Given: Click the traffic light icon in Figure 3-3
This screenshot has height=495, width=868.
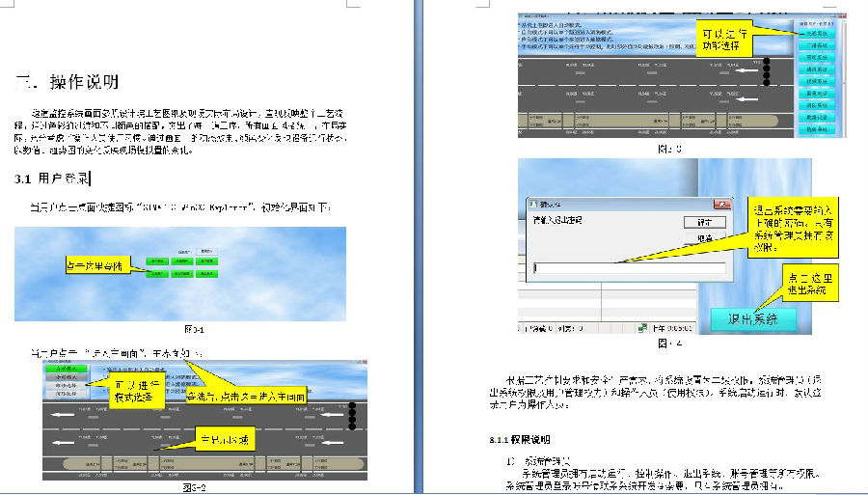Looking at the screenshot, I should pyautogui.click(x=766, y=71).
